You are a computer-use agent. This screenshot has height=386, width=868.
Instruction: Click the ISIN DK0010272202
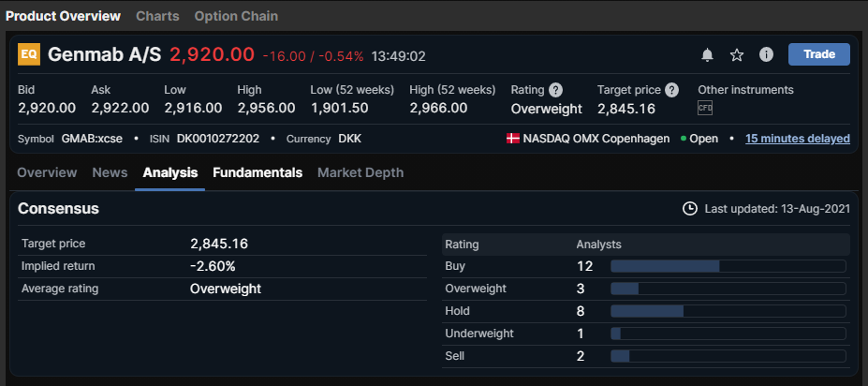coord(218,139)
